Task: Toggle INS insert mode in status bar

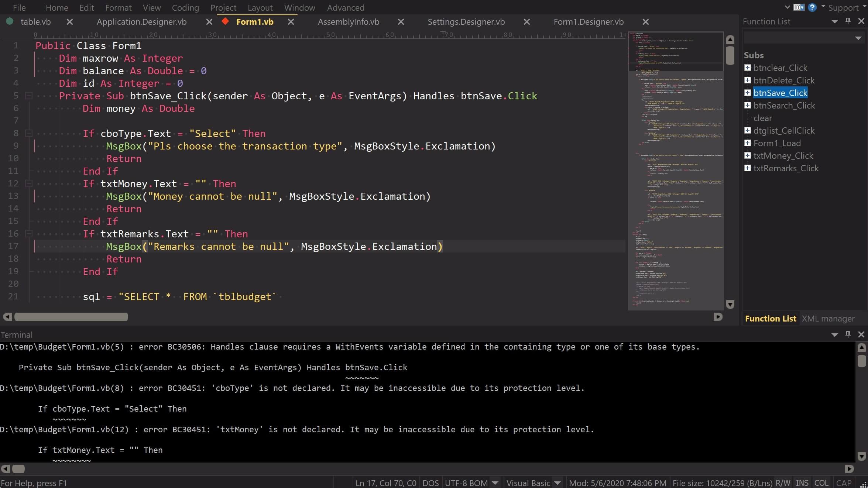Action: point(802,483)
